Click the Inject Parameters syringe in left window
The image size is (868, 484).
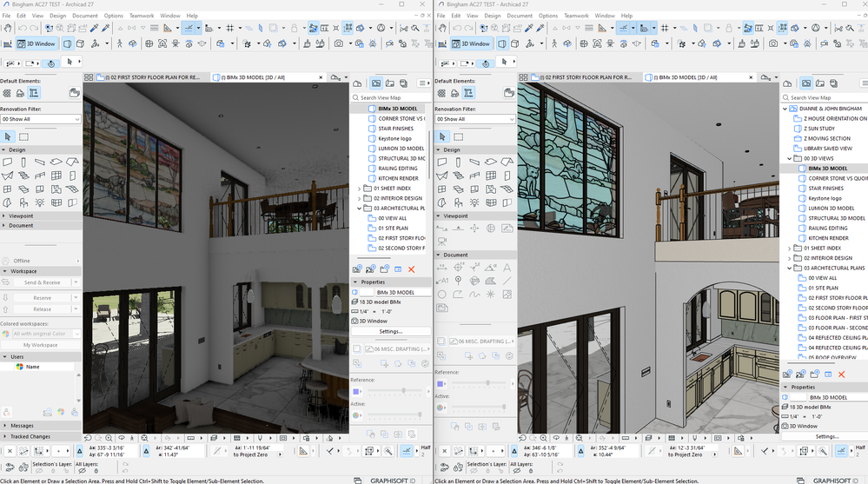(105, 28)
